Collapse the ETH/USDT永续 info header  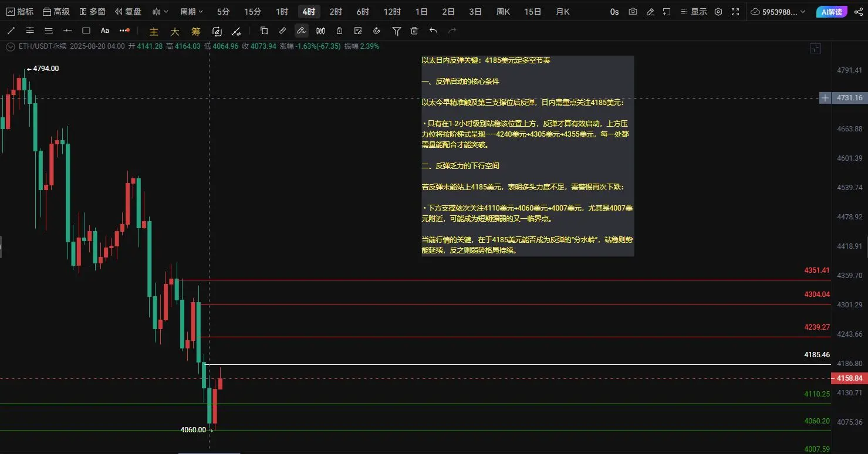pyautogui.click(x=10, y=46)
